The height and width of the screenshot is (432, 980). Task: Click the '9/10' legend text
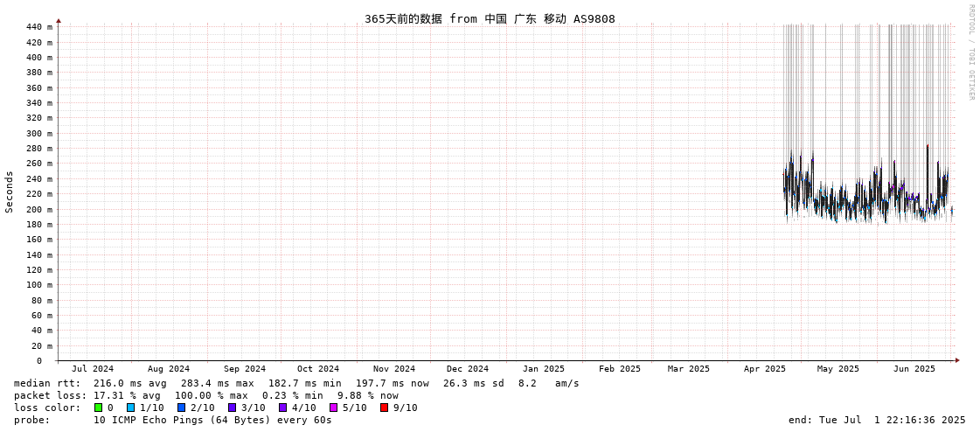tap(405, 408)
